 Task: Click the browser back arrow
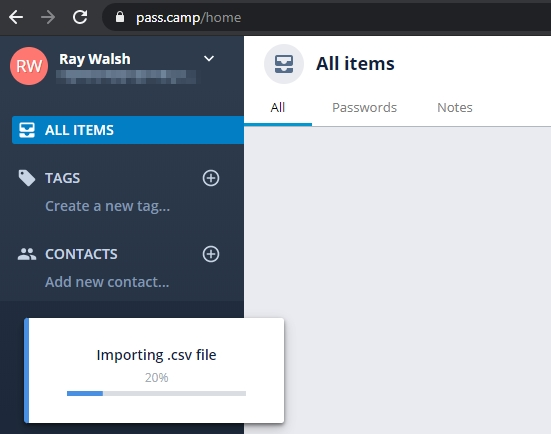click(x=16, y=17)
